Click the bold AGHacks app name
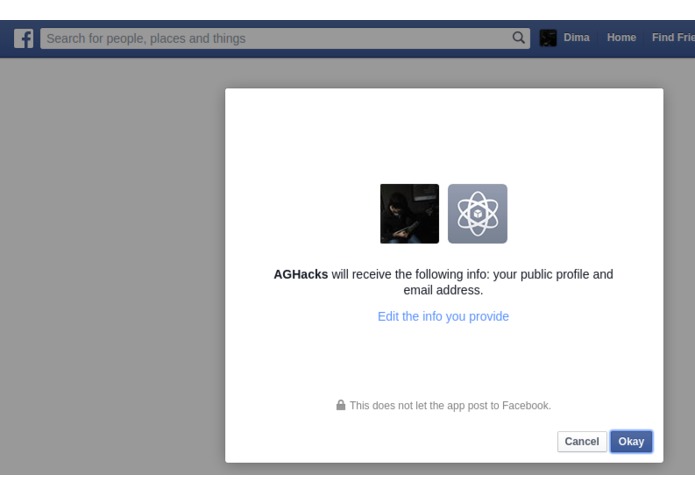This screenshot has width=695, height=494. coord(301,274)
